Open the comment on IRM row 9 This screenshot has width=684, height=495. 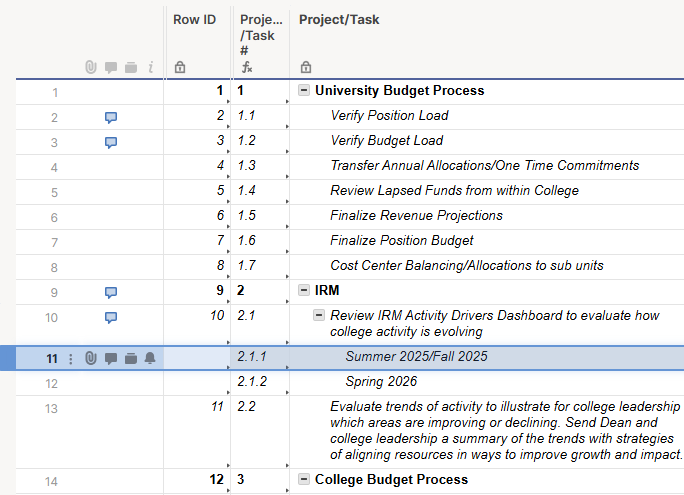(111, 292)
